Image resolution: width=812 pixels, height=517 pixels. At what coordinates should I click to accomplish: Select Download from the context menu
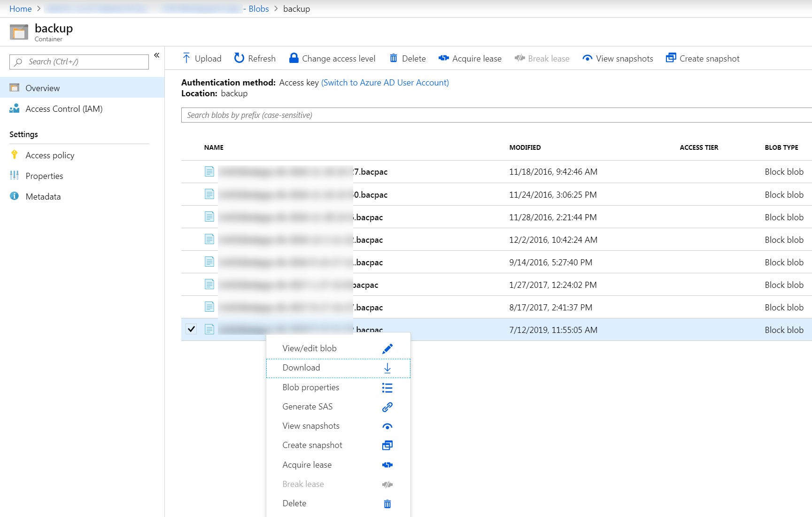coord(301,368)
